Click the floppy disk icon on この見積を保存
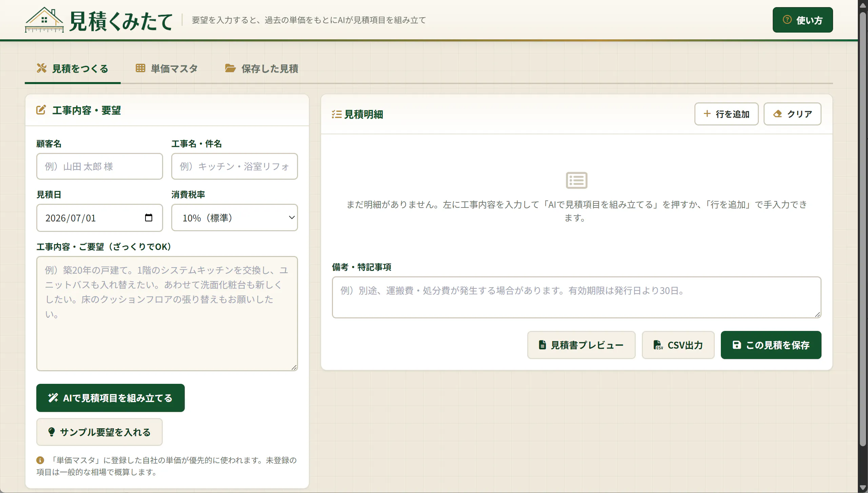 pyautogui.click(x=736, y=345)
